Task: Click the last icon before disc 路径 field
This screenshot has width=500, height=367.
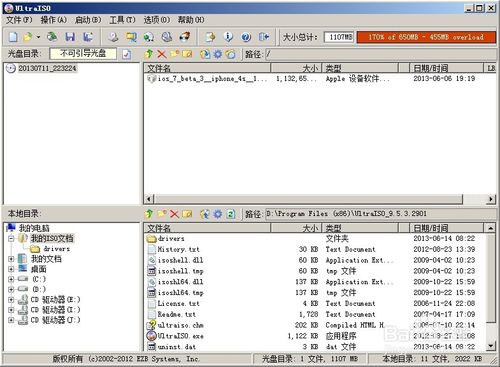Action: tap(231, 54)
